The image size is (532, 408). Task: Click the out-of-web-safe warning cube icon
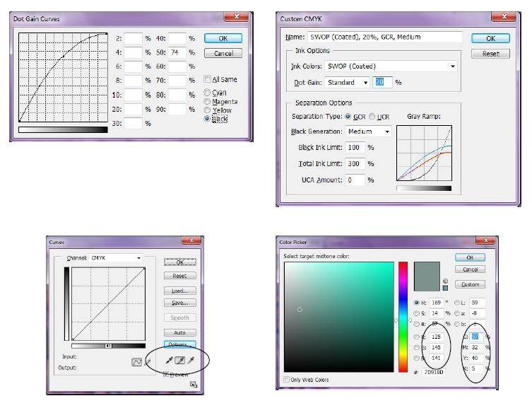coord(445,281)
